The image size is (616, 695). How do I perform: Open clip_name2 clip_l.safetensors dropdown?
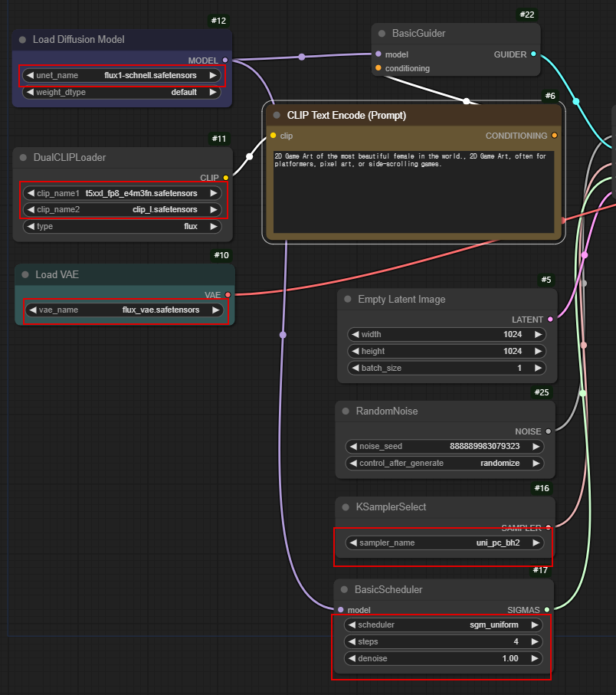(123, 210)
